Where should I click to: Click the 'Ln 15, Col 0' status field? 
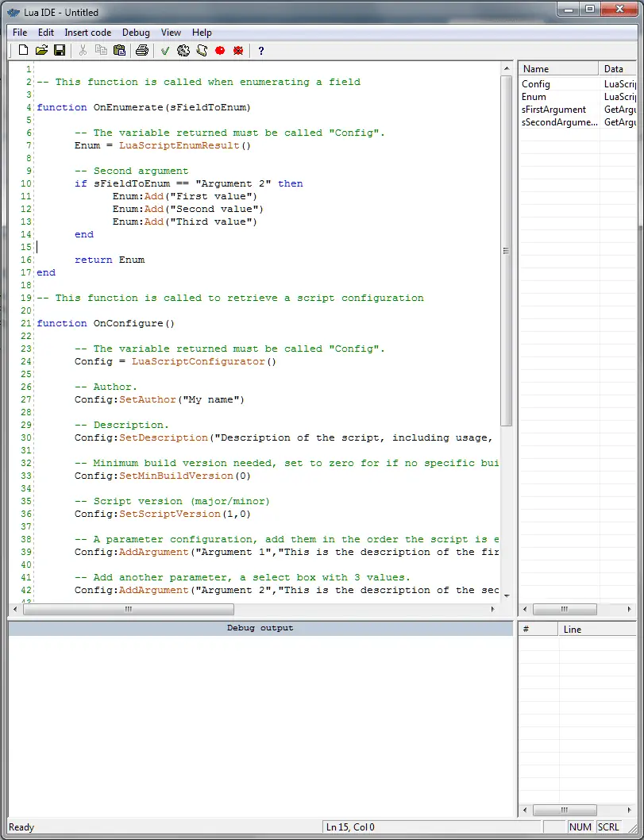click(x=432, y=827)
